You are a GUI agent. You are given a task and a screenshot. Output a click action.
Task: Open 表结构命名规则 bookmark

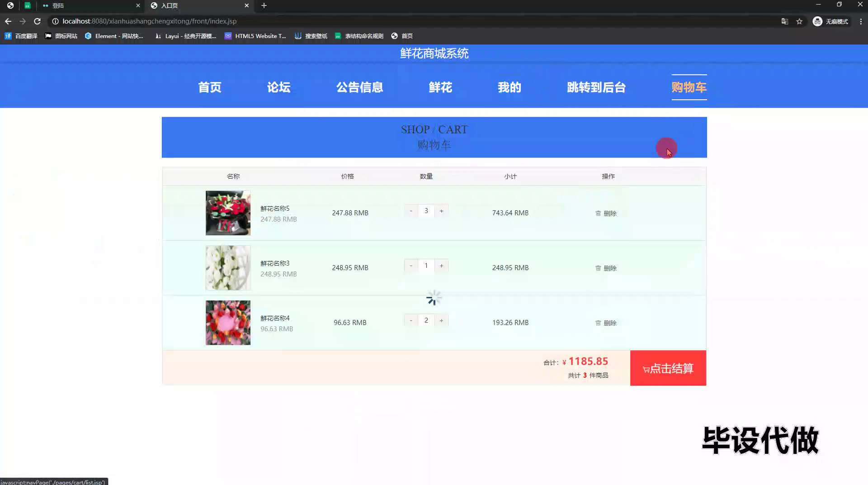pyautogui.click(x=359, y=36)
